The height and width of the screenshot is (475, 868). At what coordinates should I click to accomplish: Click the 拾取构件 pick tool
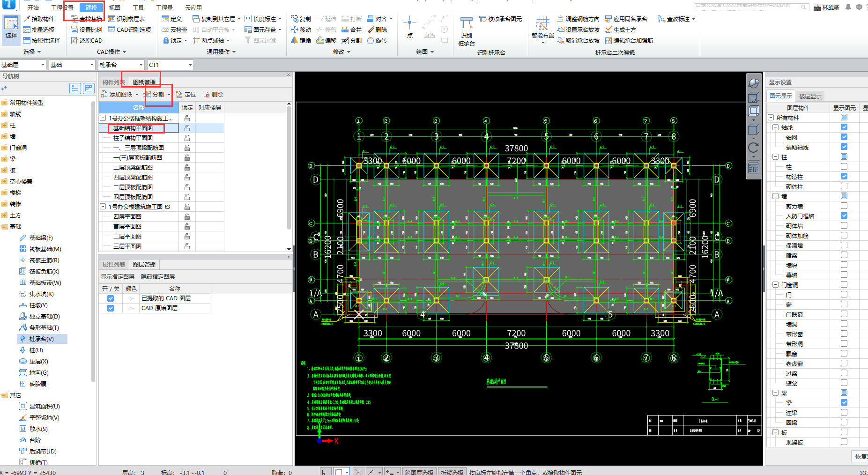39,19
